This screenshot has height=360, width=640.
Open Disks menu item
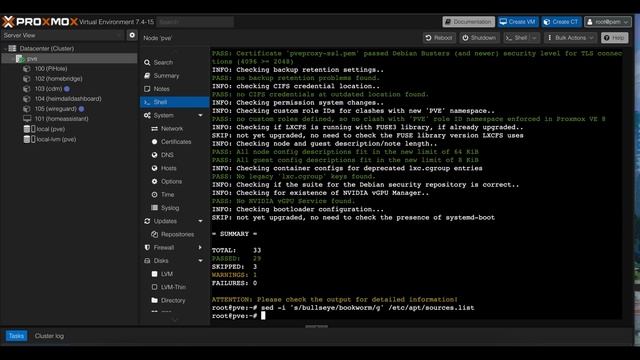pyautogui.click(x=161, y=261)
